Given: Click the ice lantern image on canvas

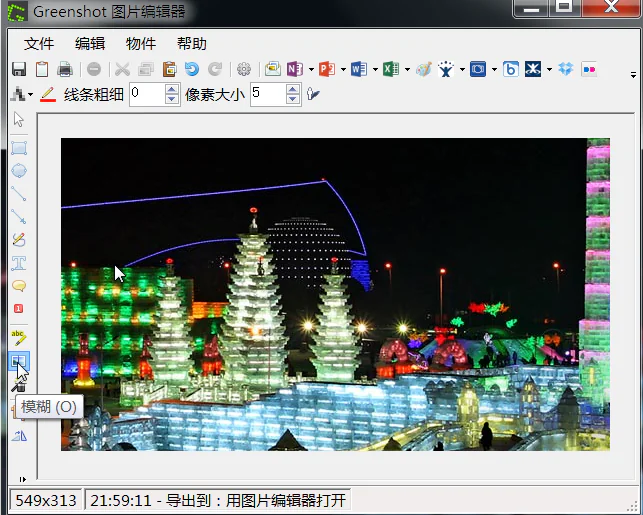Looking at the screenshot, I should coord(335,294).
